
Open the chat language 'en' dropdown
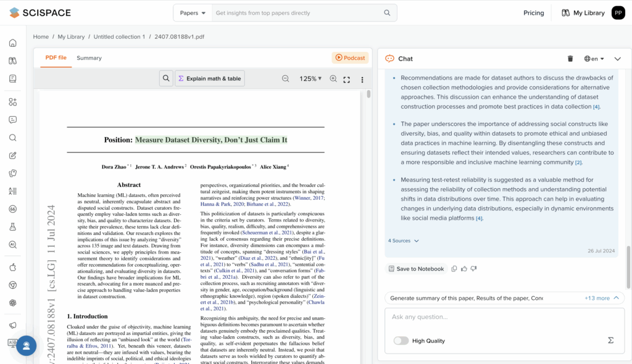[x=594, y=59]
